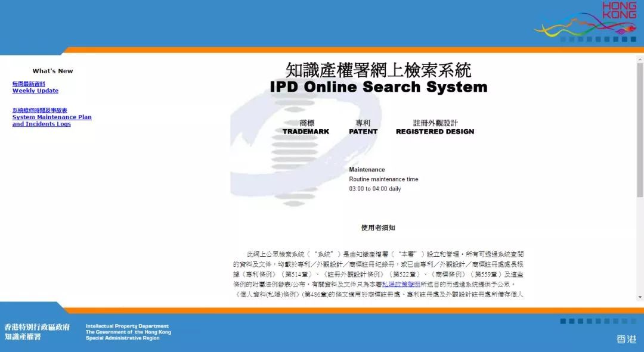
Task: Open the TRADEMARK search section
Action: [306, 132]
